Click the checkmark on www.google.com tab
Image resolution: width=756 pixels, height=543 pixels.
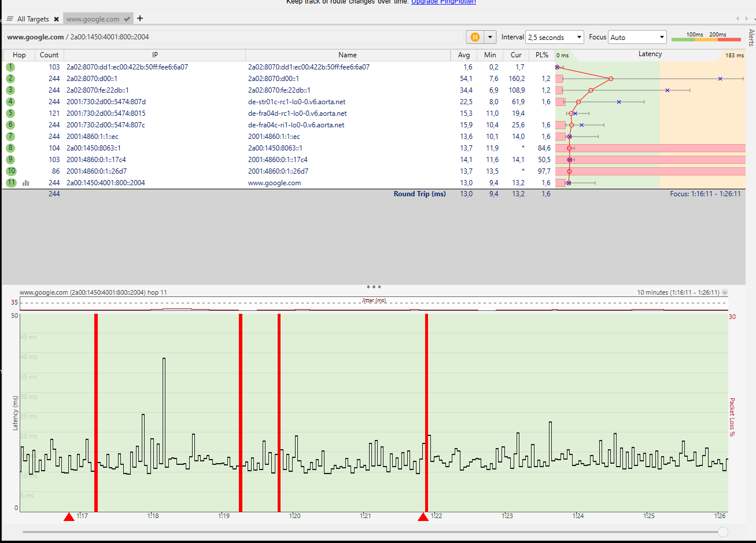127,19
